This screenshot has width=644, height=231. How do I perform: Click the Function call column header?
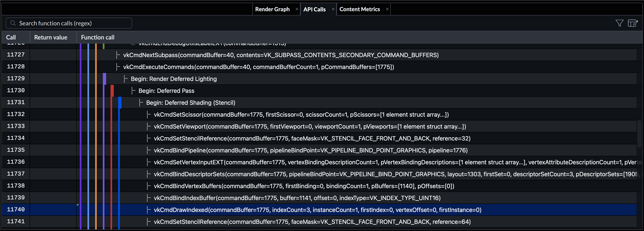tap(359, 37)
